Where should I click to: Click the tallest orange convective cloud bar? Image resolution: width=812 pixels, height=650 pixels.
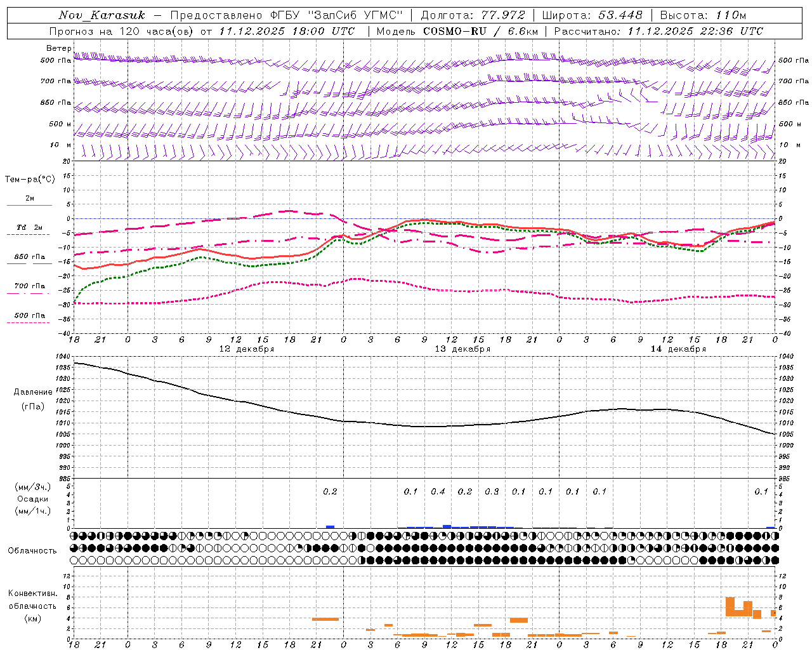[x=730, y=606]
